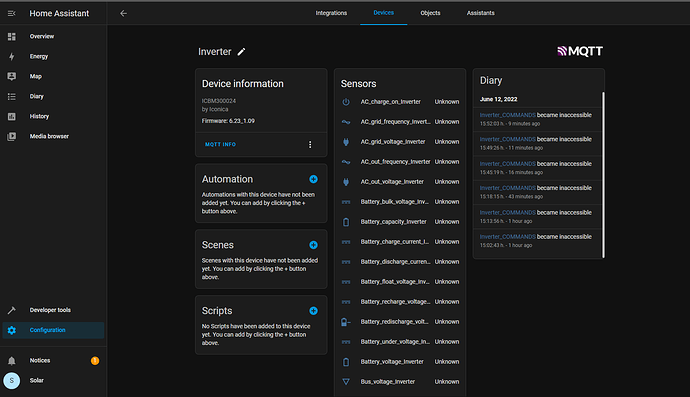Click the MQTT INFO button
The image size is (690, 397).
220,144
